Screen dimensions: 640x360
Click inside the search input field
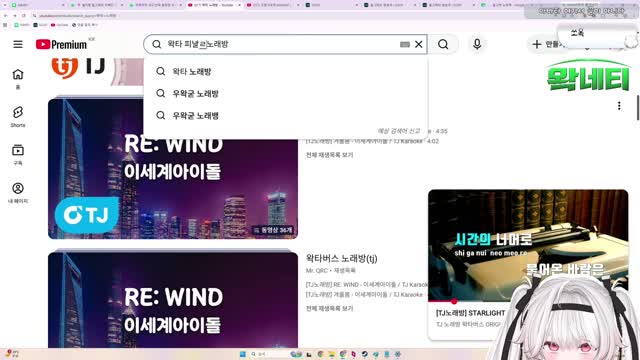pyautogui.click(x=282, y=44)
